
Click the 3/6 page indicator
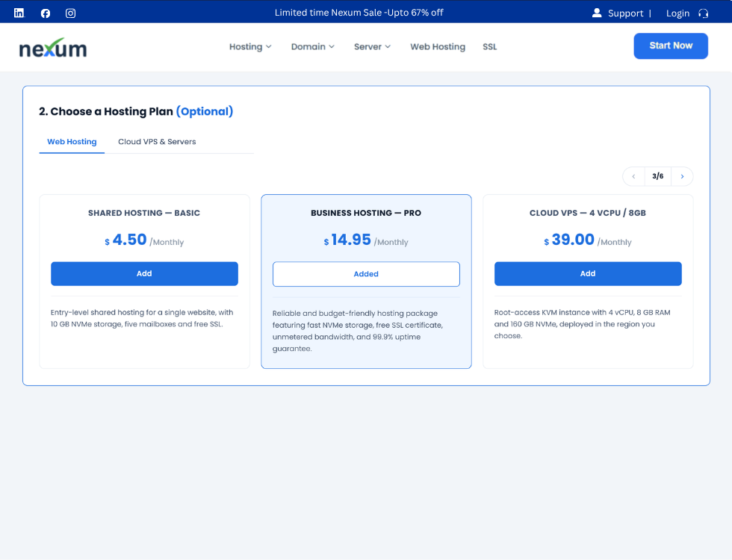658,176
